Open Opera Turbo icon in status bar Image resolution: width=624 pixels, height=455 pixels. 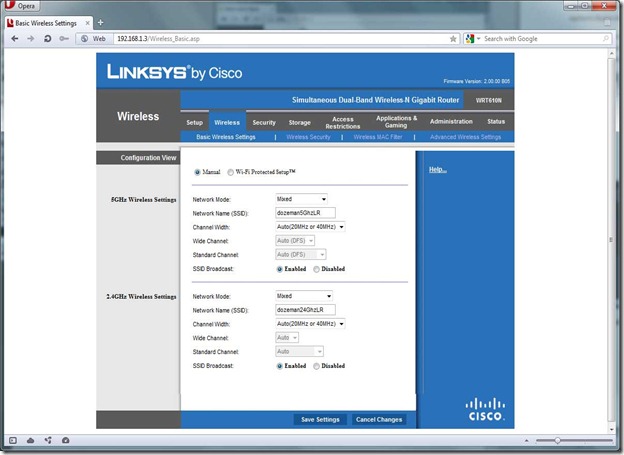[66, 440]
